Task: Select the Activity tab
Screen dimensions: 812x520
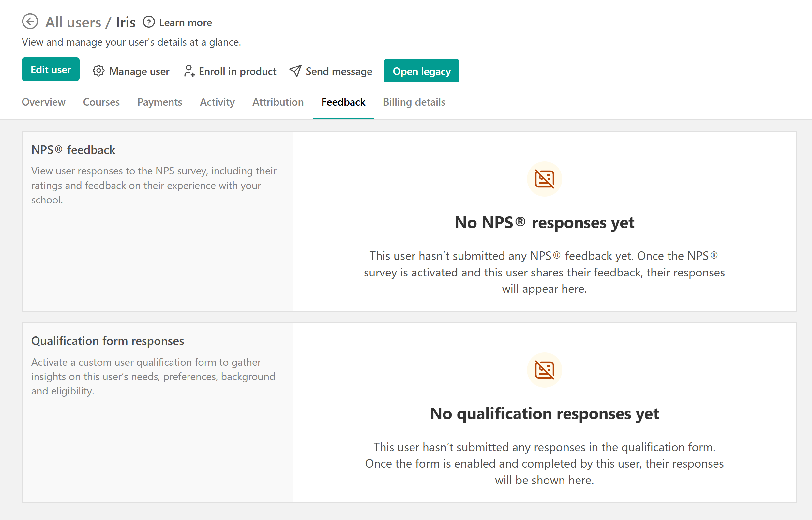Action: (x=217, y=102)
